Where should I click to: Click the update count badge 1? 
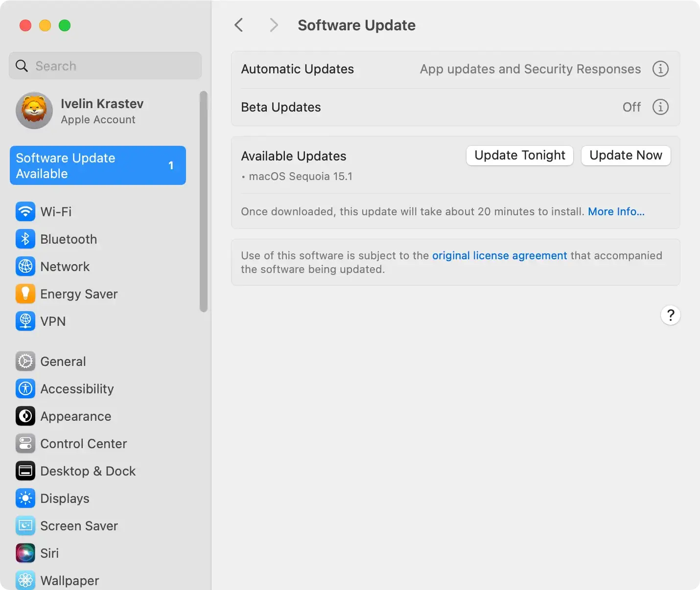pyautogui.click(x=171, y=165)
